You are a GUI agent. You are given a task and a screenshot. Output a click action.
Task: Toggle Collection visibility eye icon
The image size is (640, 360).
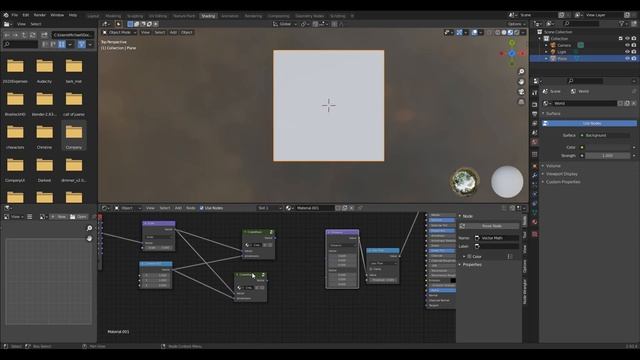[627, 38]
